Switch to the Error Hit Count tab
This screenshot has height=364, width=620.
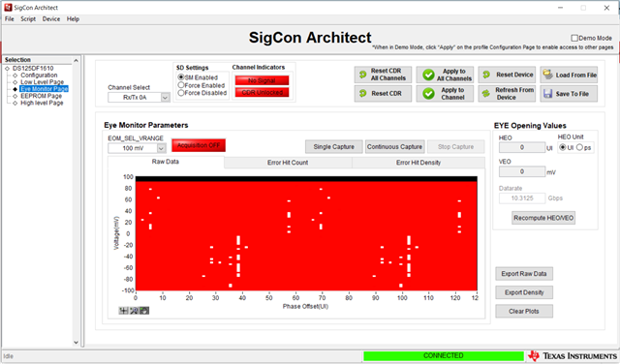pos(288,163)
